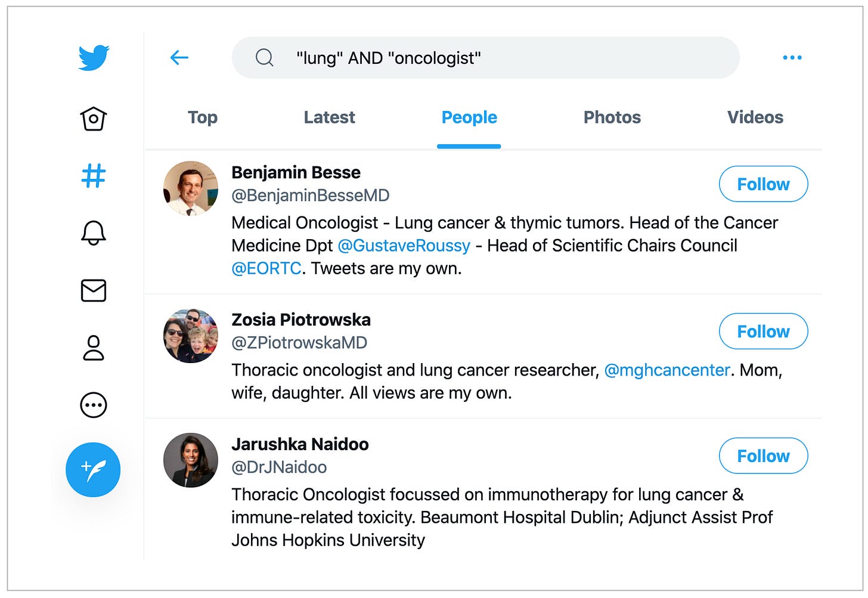The image size is (868, 598).
Task: Open the Home icon in sidebar
Action: pyautogui.click(x=94, y=119)
